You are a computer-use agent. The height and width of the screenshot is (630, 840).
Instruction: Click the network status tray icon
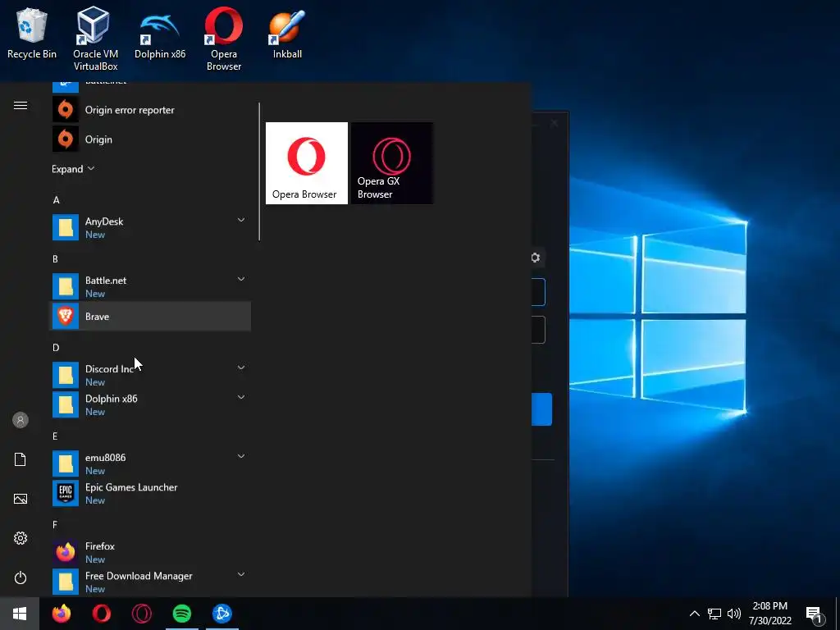click(714, 614)
